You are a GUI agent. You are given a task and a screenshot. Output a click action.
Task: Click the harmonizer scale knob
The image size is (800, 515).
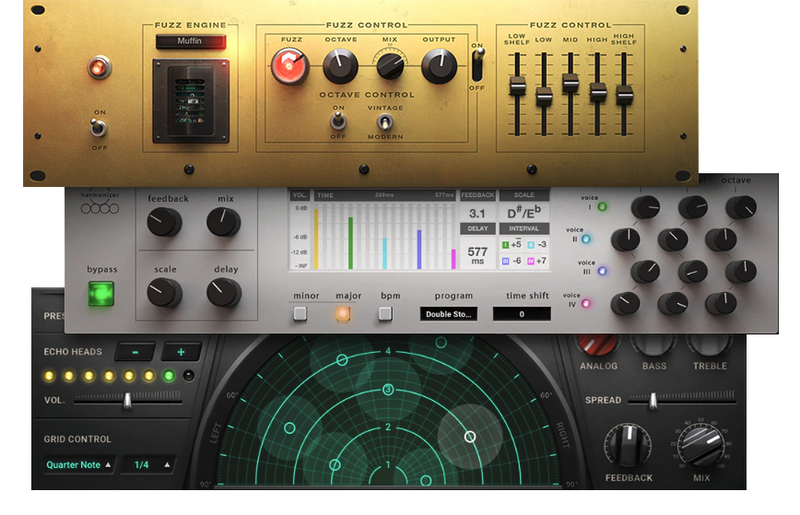point(164,292)
